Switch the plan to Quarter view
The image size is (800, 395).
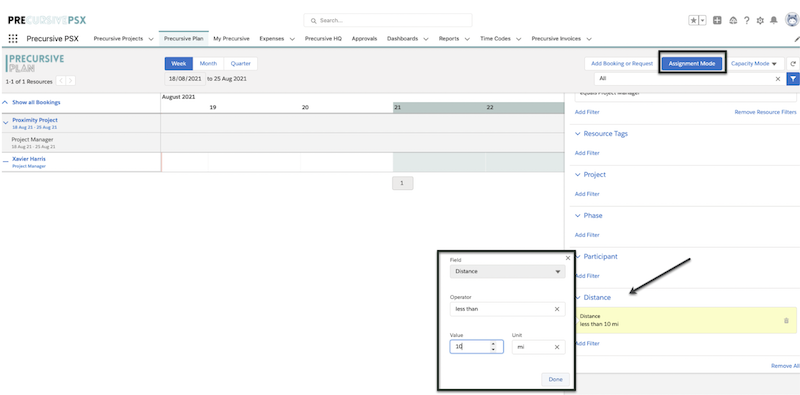click(x=240, y=64)
